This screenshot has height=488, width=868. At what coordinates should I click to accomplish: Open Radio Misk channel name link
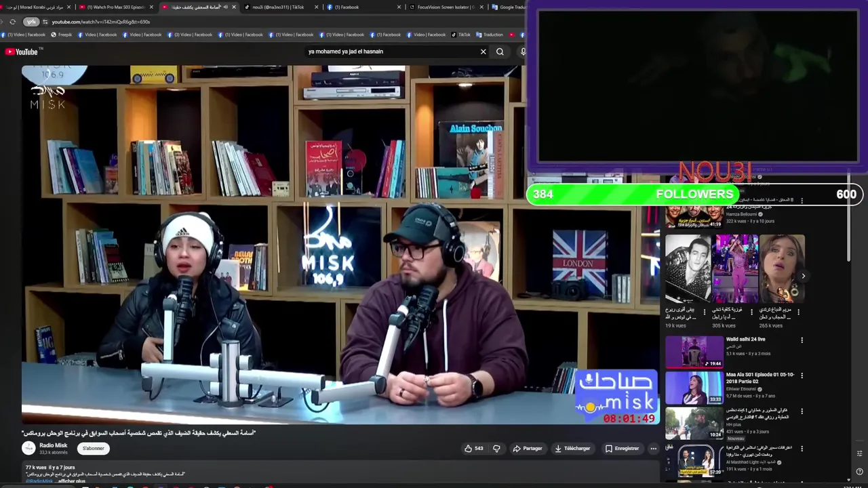[53, 445]
